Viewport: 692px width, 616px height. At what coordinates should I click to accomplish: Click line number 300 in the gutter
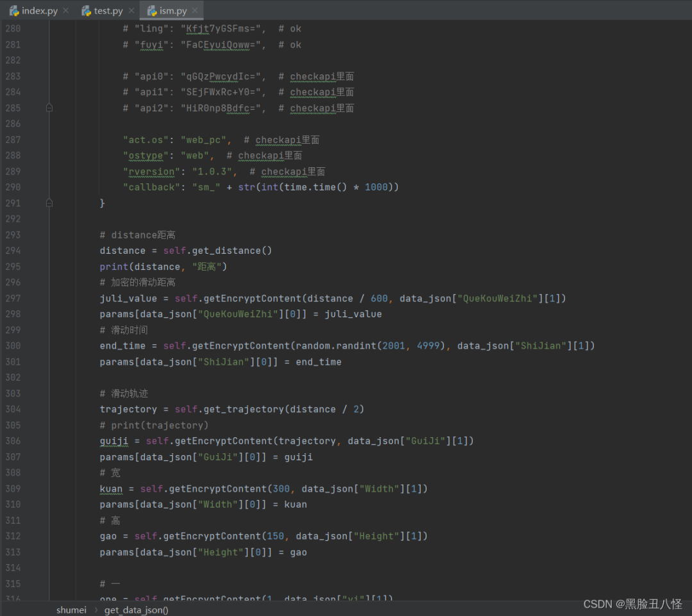point(13,345)
